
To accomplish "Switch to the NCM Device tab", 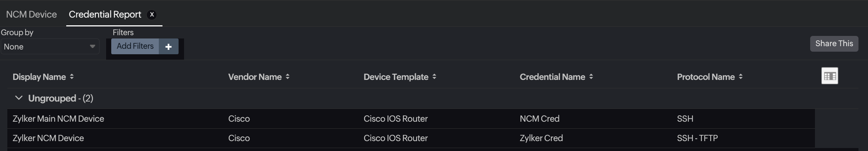I will (x=31, y=14).
